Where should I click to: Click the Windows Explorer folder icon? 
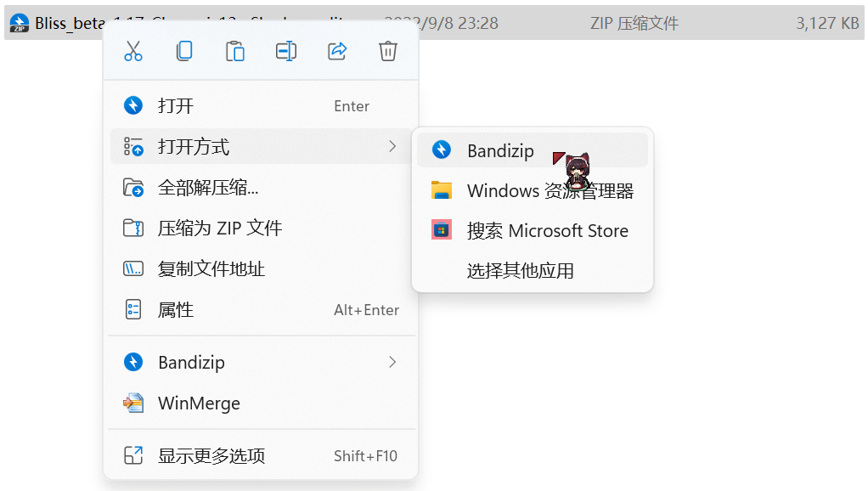441,190
